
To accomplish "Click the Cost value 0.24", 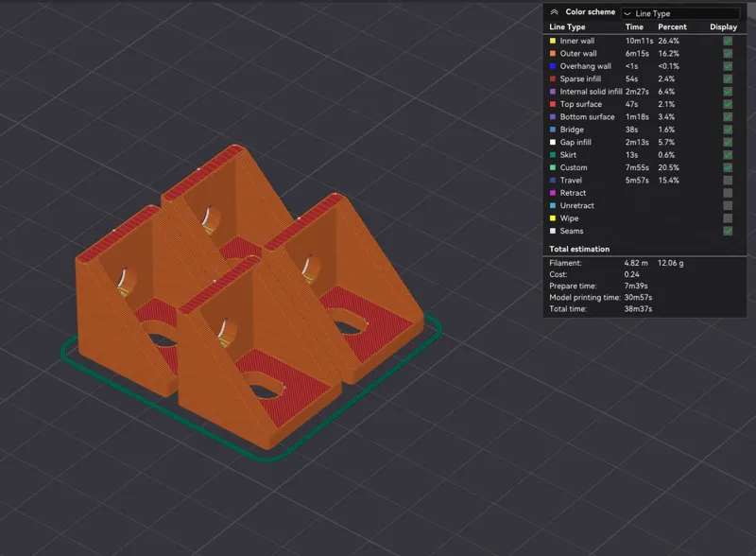I will click(x=631, y=274).
